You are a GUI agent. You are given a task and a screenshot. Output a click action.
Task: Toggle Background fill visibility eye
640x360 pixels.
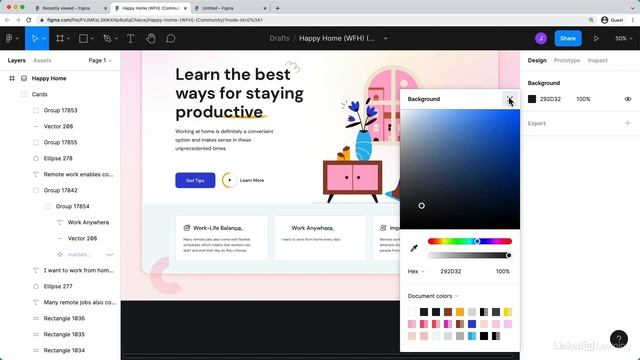628,99
